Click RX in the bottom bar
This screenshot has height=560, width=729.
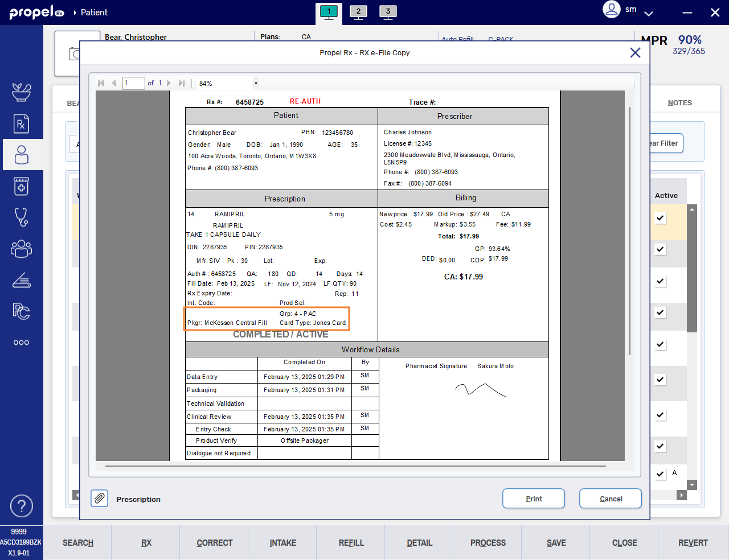146,543
